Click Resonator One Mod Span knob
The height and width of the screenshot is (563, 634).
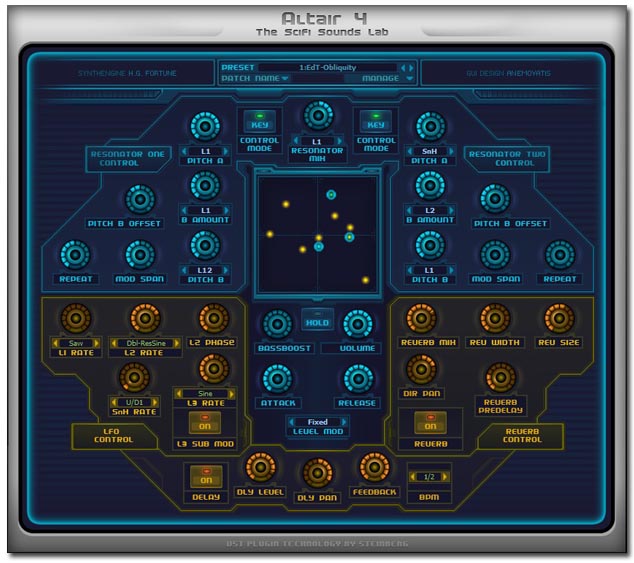click(140, 255)
